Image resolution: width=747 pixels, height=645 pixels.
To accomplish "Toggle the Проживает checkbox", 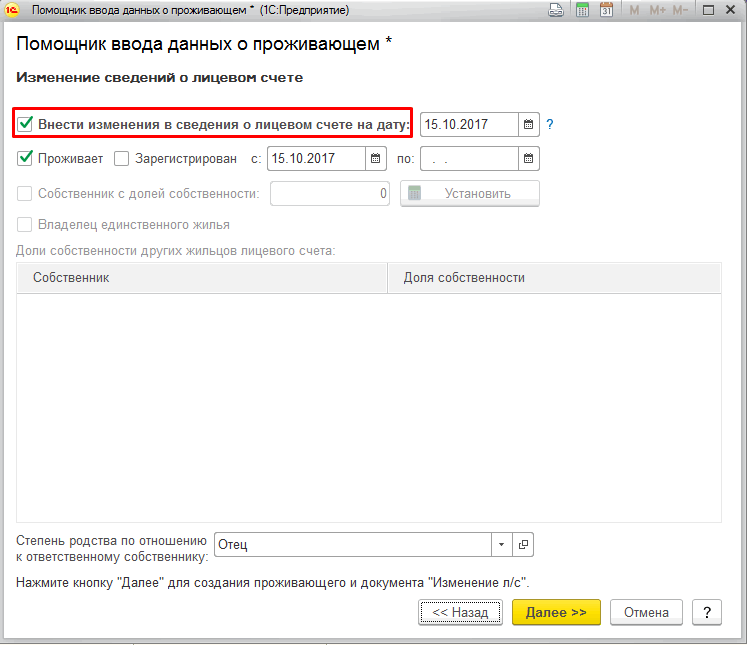I will pyautogui.click(x=26, y=158).
